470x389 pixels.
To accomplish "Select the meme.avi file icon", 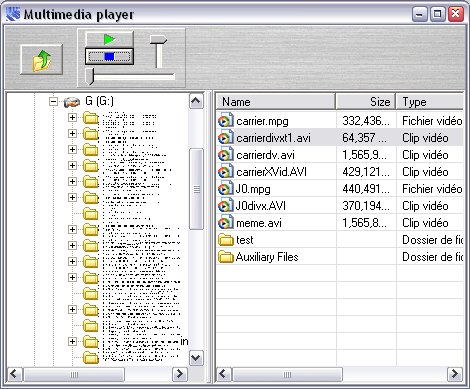I will [x=226, y=222].
